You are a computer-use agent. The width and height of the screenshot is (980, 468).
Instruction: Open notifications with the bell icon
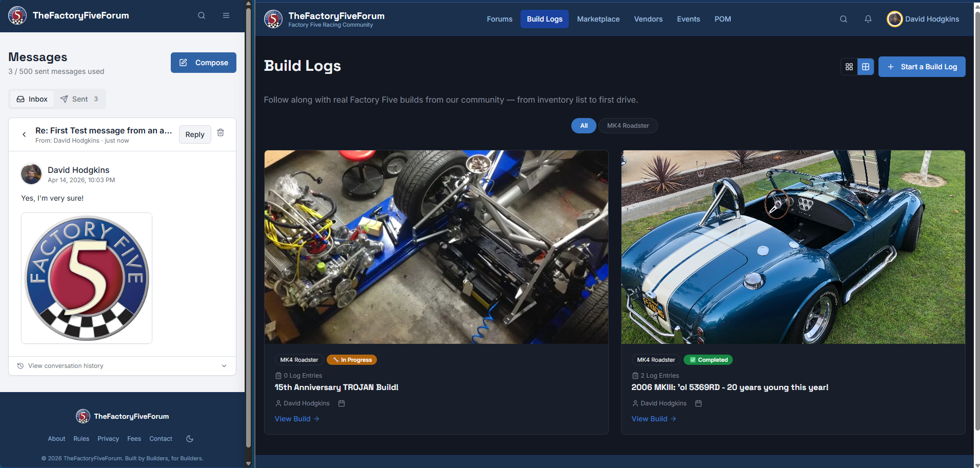868,19
